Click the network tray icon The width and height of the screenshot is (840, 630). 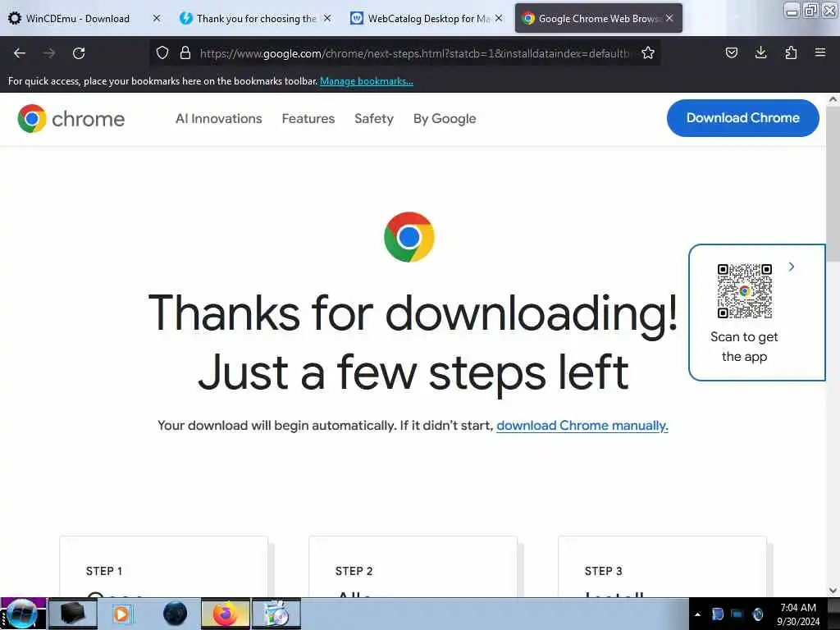[x=737, y=614]
